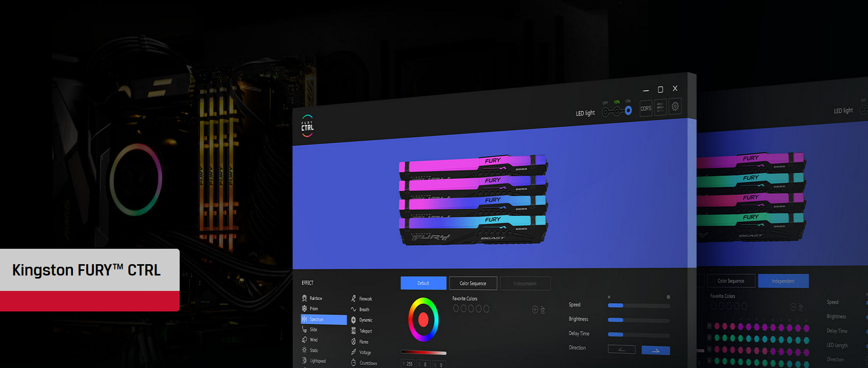
Task: Click the FURY CTRL logo
Action: tap(307, 126)
